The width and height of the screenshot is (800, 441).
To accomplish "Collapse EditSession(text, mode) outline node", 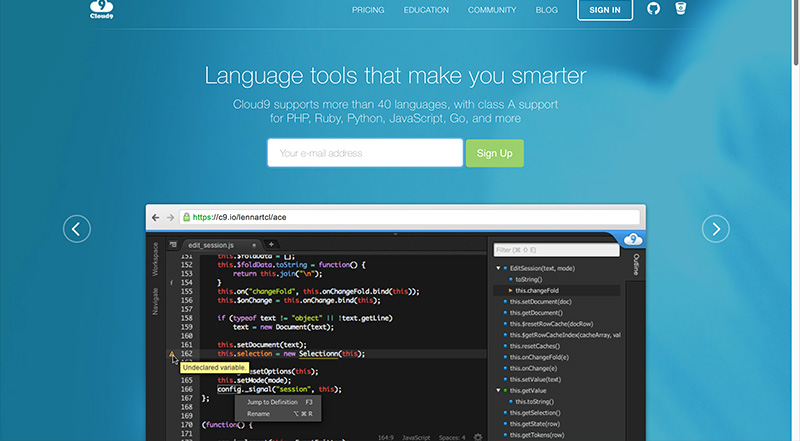I will 498,268.
